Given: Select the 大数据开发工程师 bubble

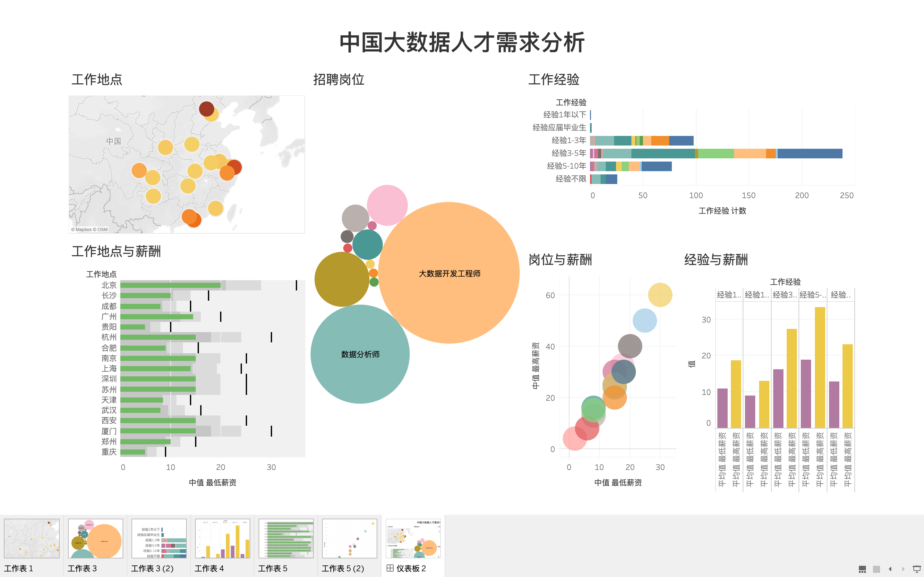Looking at the screenshot, I should pos(450,274).
